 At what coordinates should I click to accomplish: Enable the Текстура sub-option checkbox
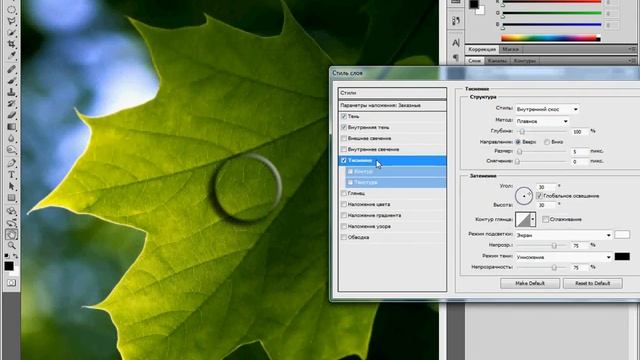coord(350,182)
